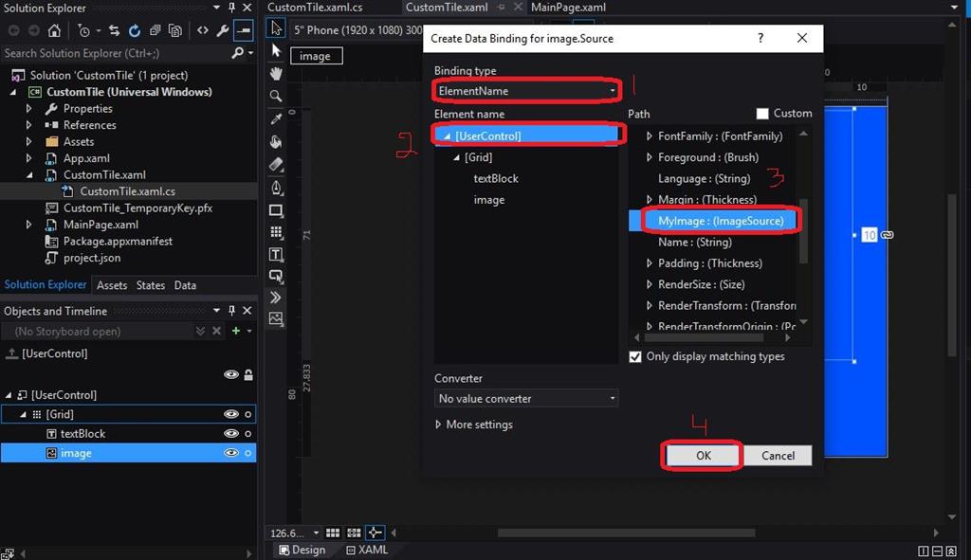971x560 pixels.
Task: Select the TextBlock tool
Action: point(276,254)
